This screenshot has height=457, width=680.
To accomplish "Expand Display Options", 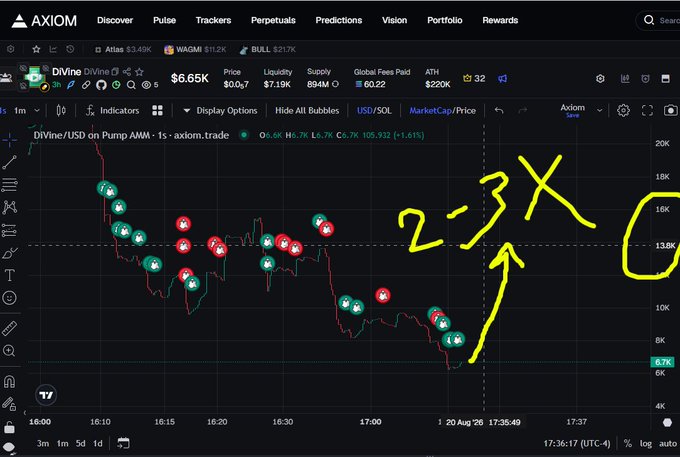I will (x=220, y=111).
